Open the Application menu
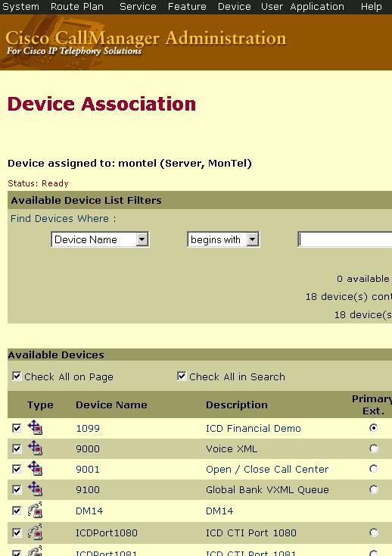Viewport: 392px width, 556px height. (x=317, y=6)
